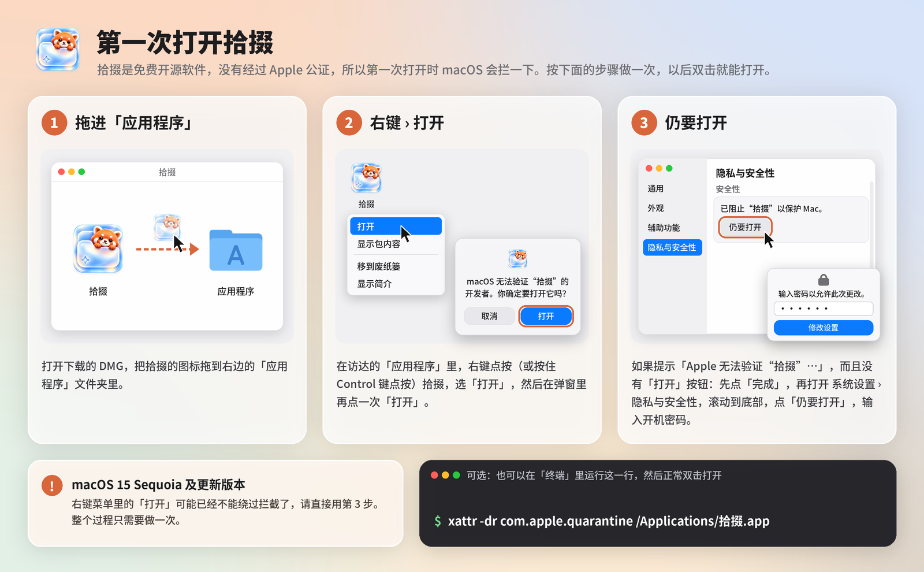Screen dimensions: 924x572
Task: Click the password input field
Action: 824,309
